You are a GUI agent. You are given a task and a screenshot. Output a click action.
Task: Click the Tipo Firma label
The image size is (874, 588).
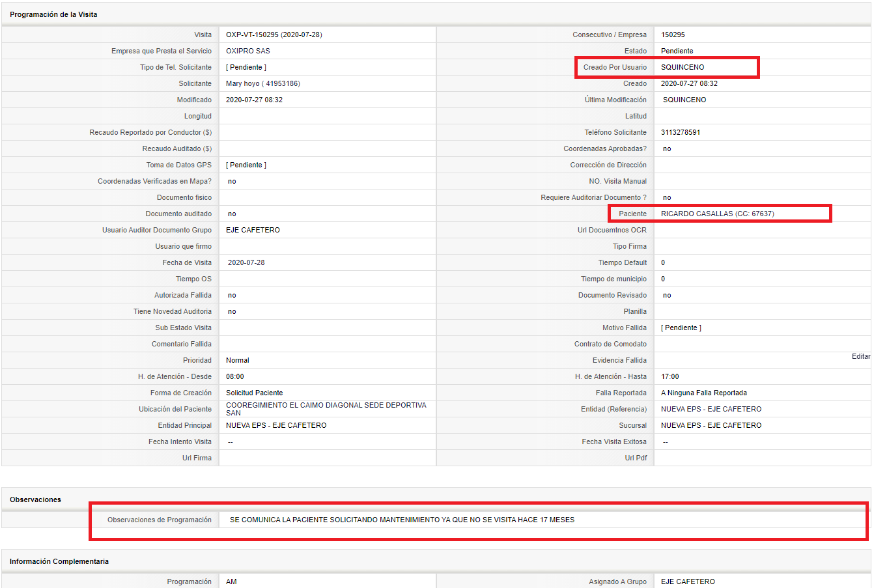(x=630, y=246)
